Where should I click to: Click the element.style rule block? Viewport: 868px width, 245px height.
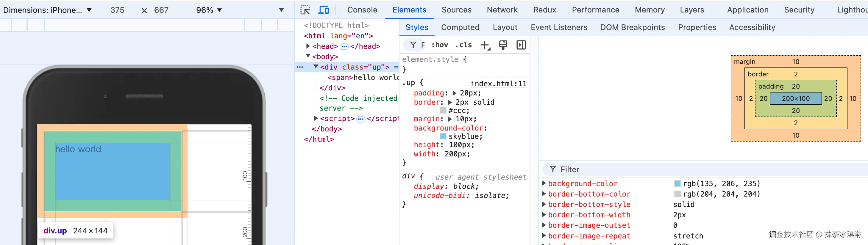tap(464, 64)
